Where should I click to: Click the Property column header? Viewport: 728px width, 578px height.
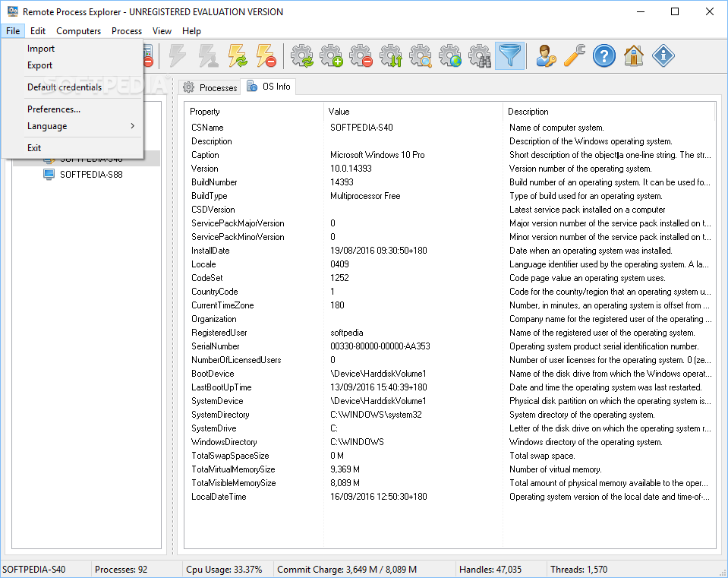(254, 112)
